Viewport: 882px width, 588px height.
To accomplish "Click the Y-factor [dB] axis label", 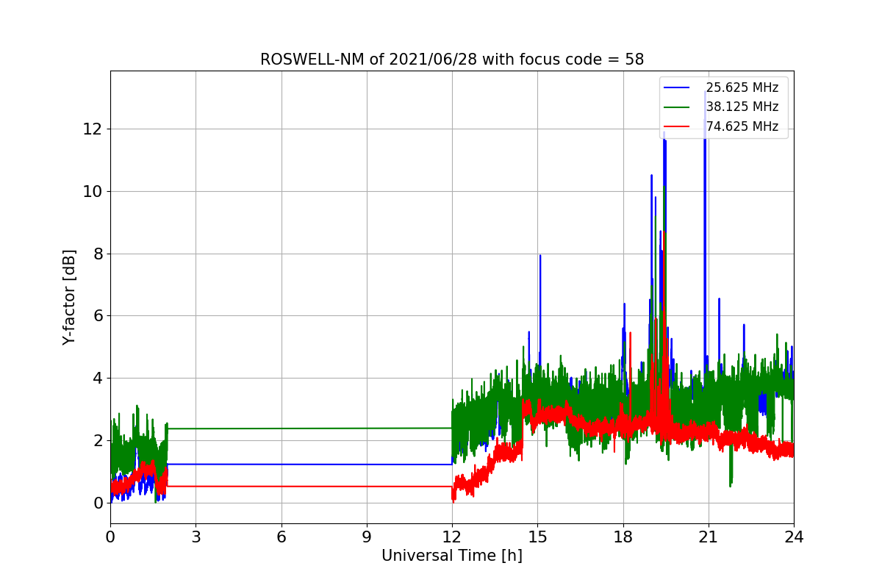I will pos(69,297).
